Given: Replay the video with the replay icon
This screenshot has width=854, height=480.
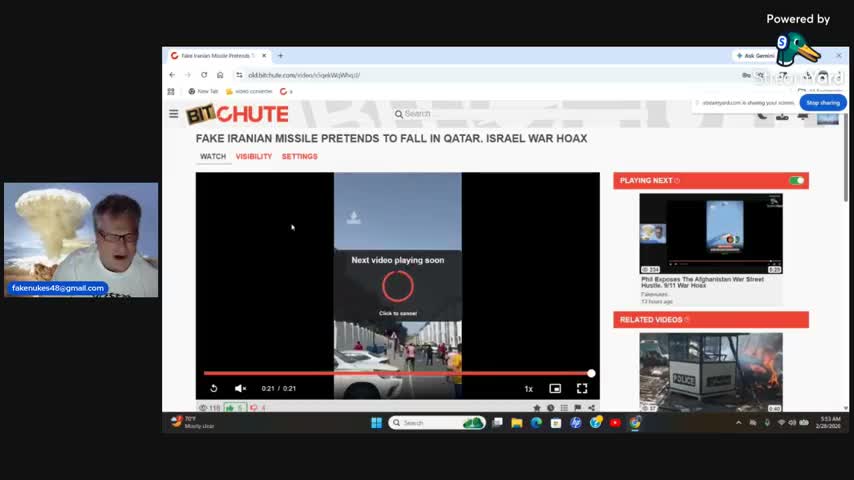Looking at the screenshot, I should click(x=213, y=388).
